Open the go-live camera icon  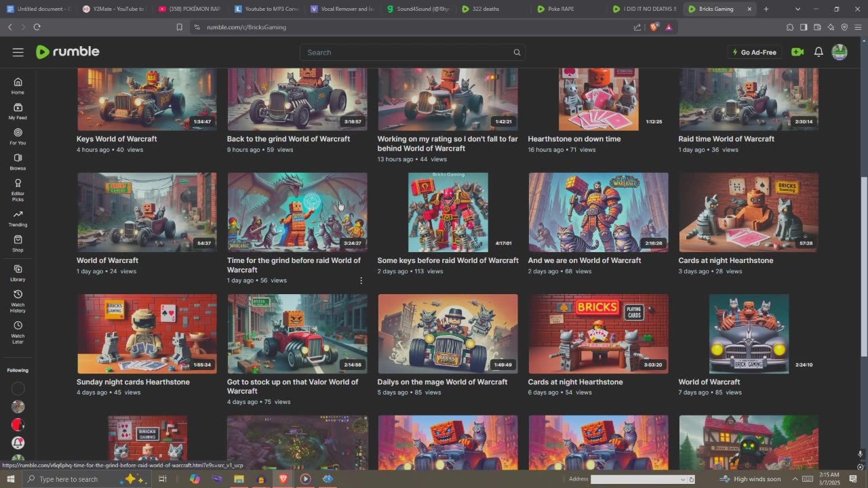coord(797,52)
